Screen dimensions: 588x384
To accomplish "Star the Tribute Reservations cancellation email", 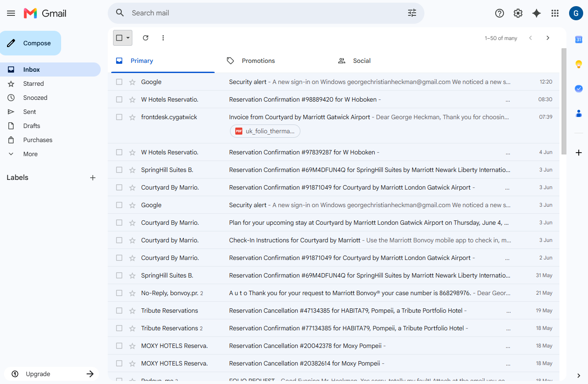I will (x=132, y=311).
